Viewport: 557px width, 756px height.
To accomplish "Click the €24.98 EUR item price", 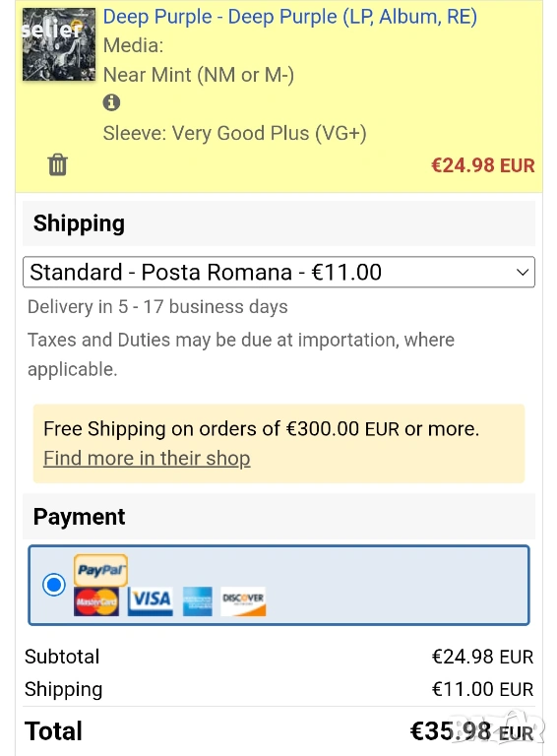I will click(x=483, y=165).
